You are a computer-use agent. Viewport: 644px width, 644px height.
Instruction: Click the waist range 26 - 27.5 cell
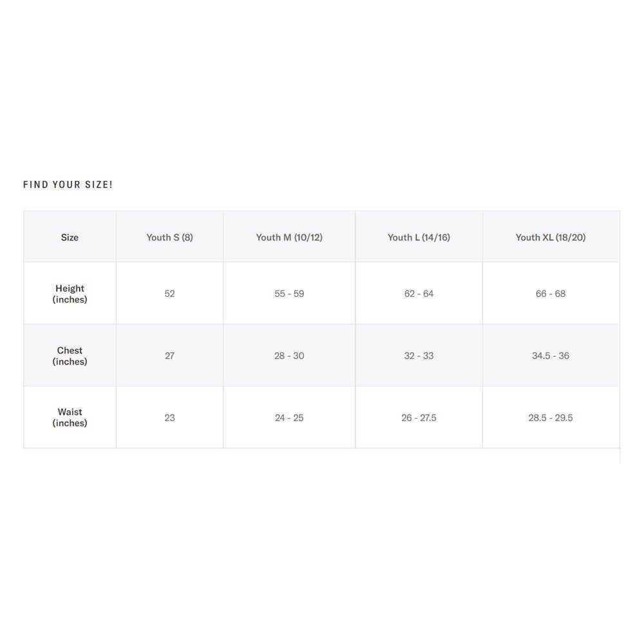(419, 417)
